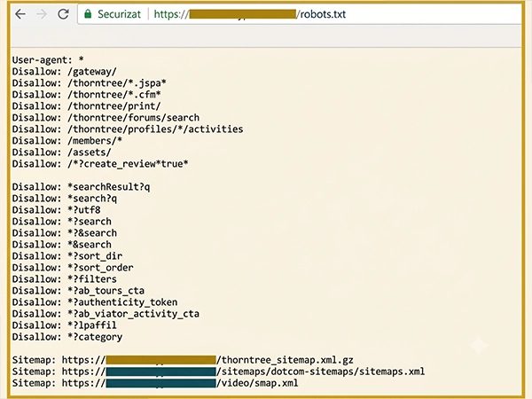Click the '/thorntree/print/' line
532x399 pixels.
(87, 106)
